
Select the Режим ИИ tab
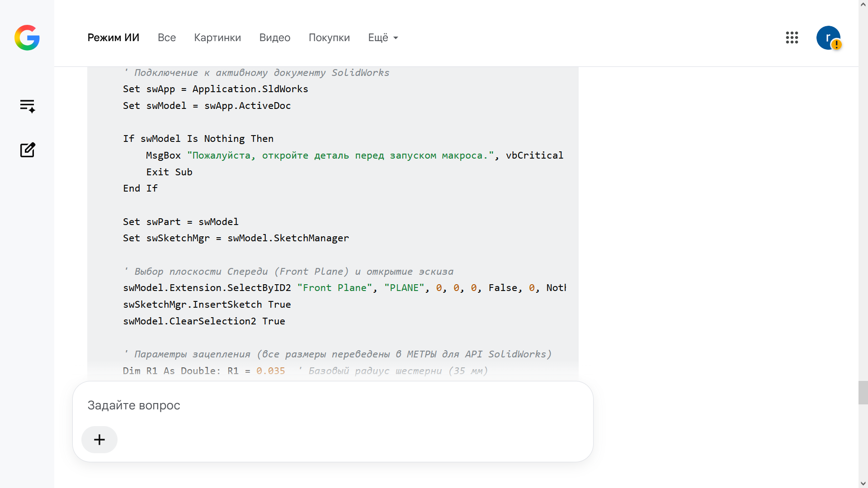pos(113,38)
